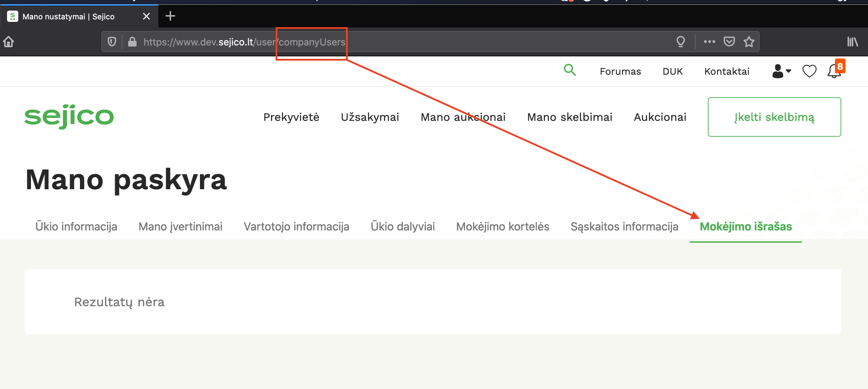This screenshot has width=868, height=389.
Task: Open a new browser tab
Action: pos(170,16)
